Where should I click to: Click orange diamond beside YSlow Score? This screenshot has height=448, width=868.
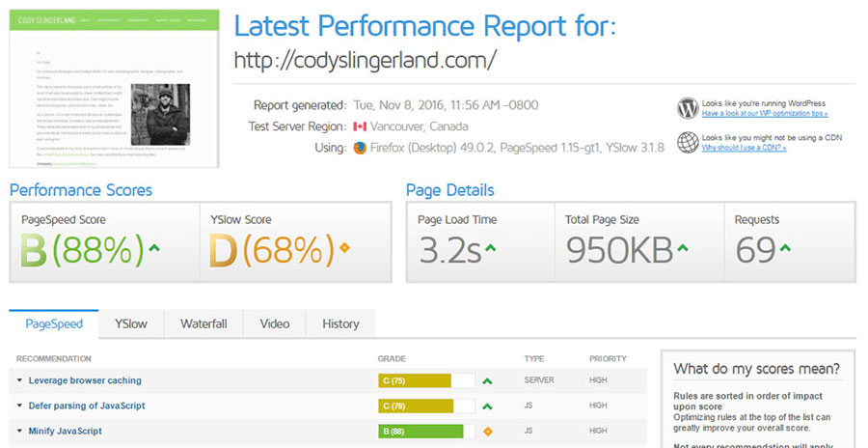344,248
